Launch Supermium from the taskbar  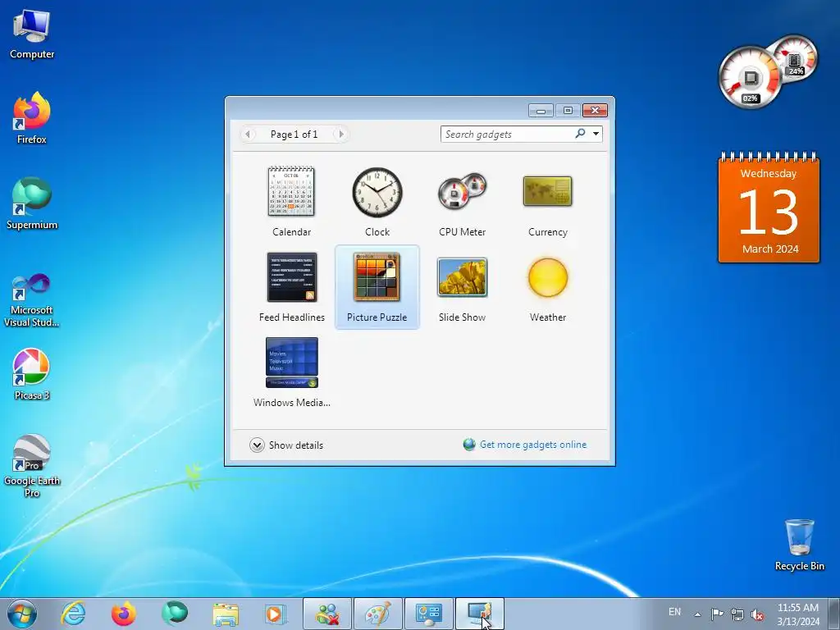175,614
